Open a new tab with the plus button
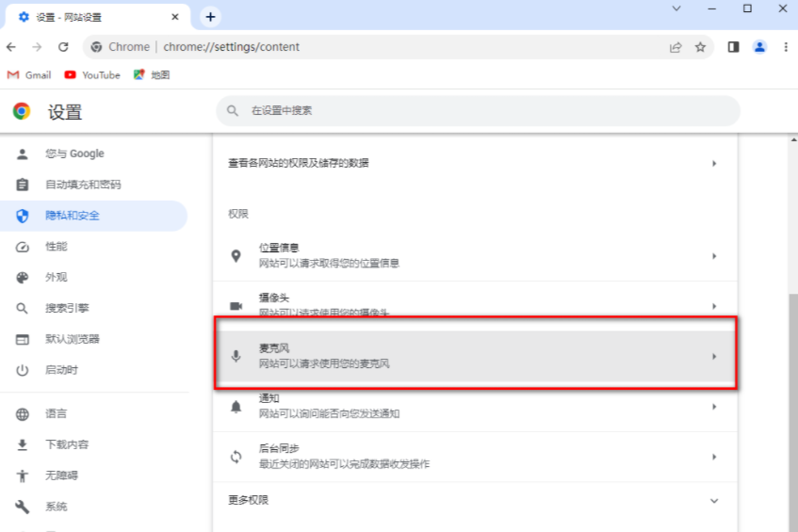 pos(210,17)
